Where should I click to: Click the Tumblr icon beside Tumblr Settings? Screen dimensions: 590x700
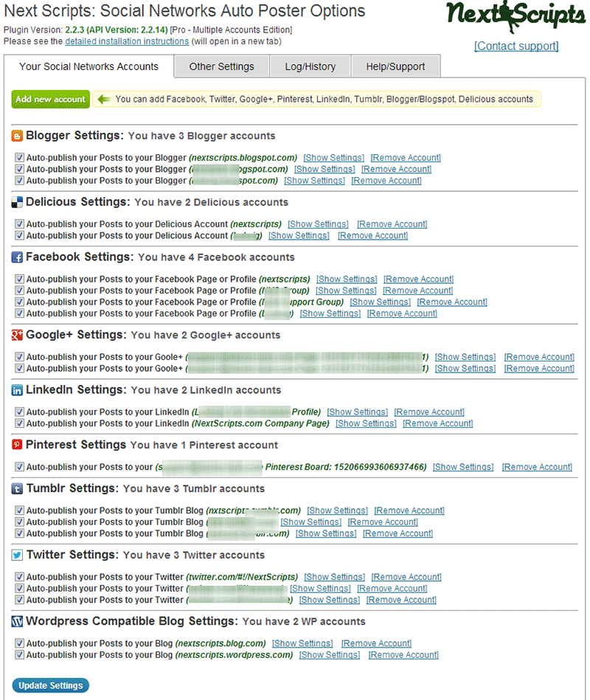17,489
